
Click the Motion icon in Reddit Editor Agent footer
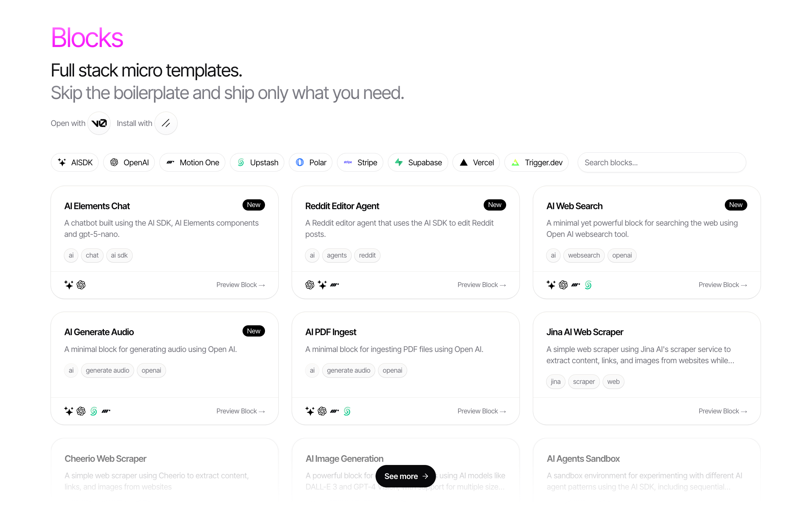(x=335, y=285)
